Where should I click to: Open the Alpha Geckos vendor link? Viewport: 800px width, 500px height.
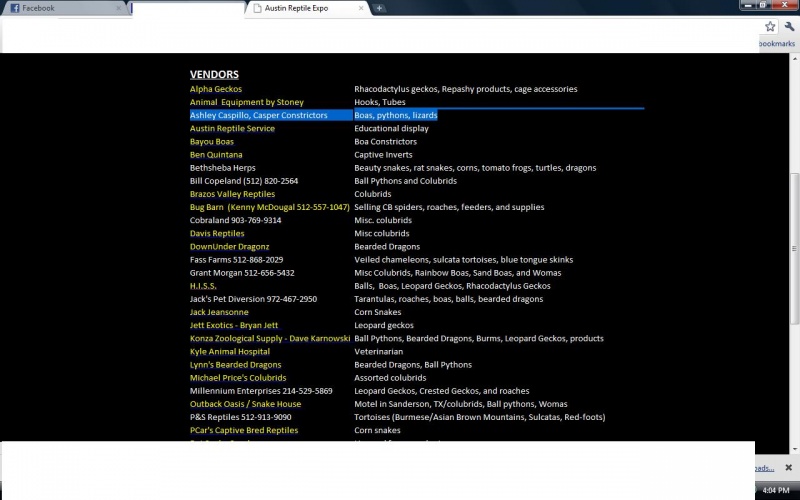point(216,89)
